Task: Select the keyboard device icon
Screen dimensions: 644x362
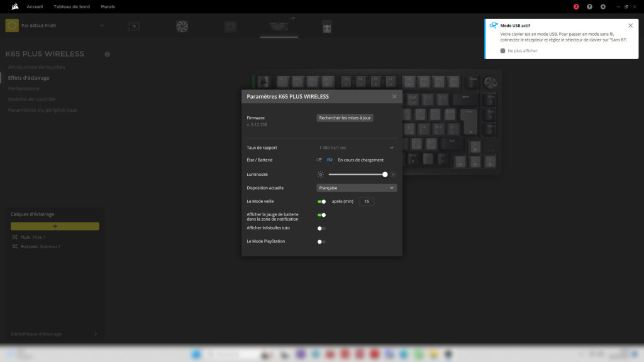Action: (x=279, y=26)
